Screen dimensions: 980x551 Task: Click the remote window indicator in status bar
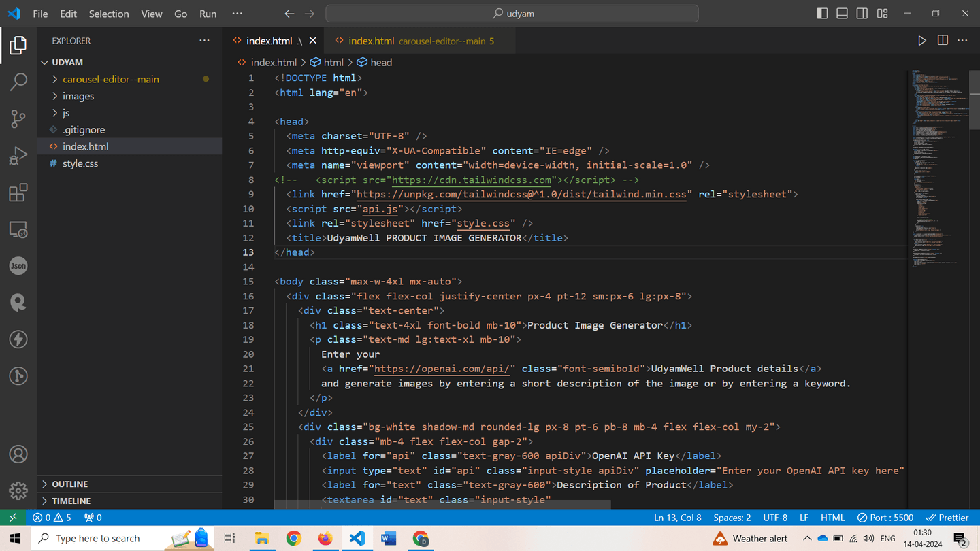pyautogui.click(x=12, y=518)
